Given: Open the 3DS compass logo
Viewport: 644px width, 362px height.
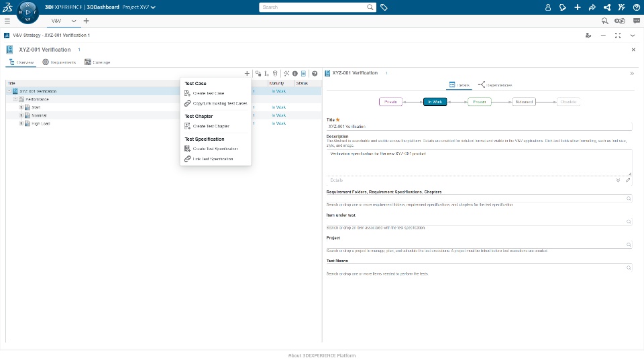Looking at the screenshot, I should coord(7,7).
